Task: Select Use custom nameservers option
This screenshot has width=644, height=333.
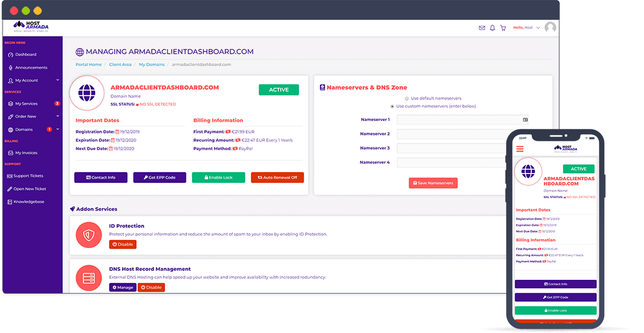Action: click(393, 105)
